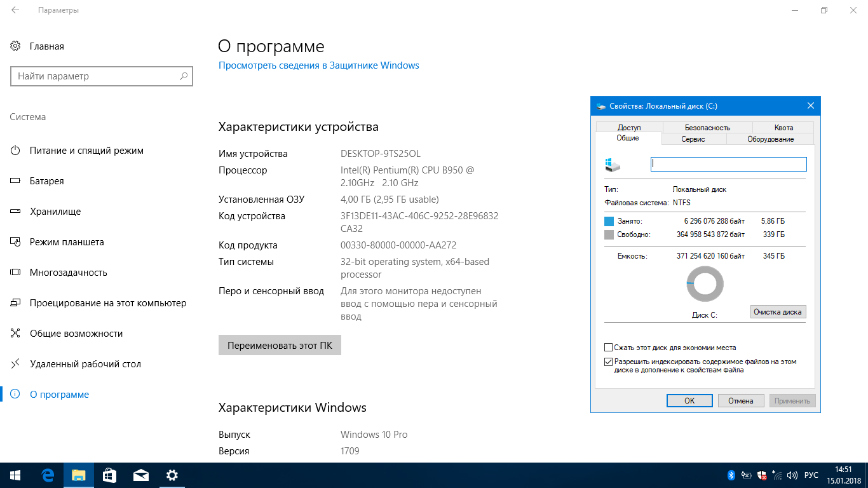
Task: Switch to the Доступ tab
Action: pyautogui.click(x=629, y=127)
